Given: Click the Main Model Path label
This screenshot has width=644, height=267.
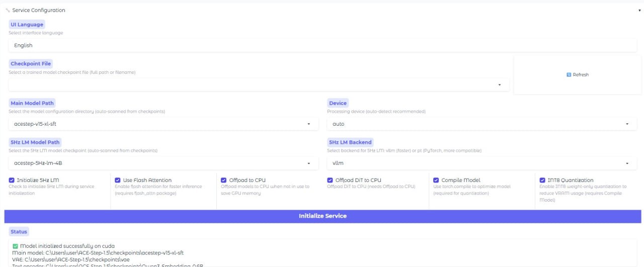Looking at the screenshot, I should tap(32, 103).
